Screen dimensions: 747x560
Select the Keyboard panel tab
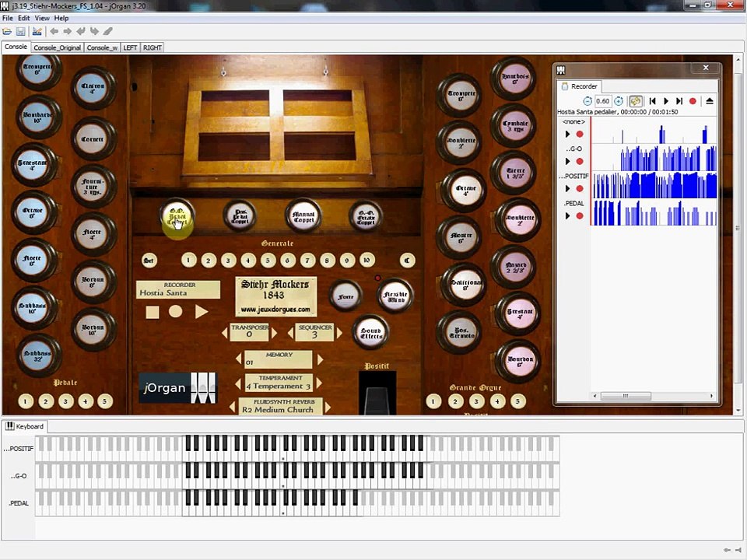point(24,426)
